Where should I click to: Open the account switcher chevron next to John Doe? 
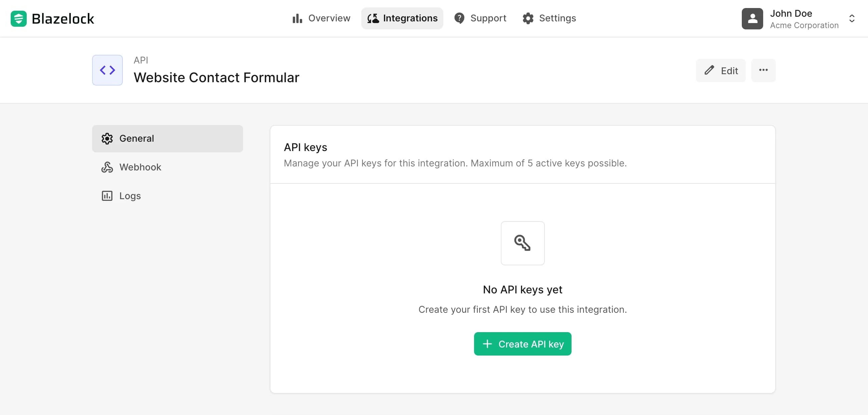852,18
